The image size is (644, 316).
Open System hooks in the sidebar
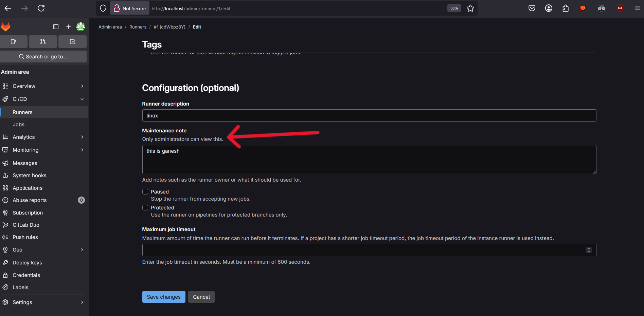point(30,175)
